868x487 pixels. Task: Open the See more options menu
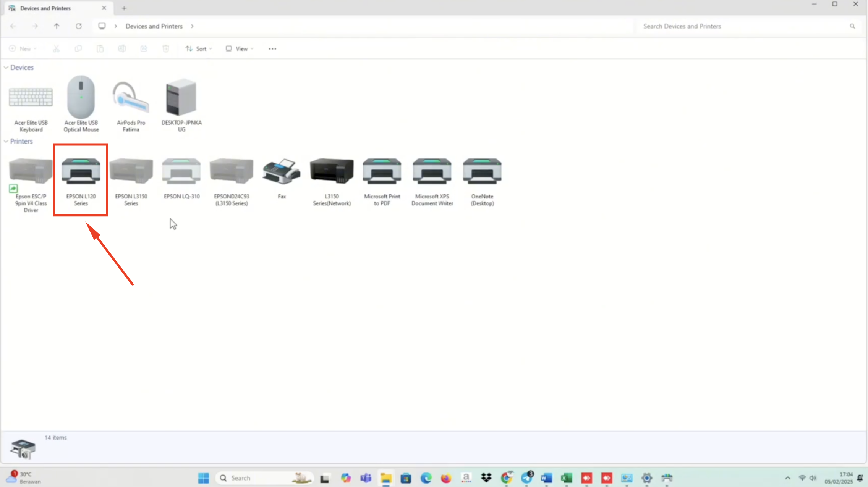pyautogui.click(x=272, y=49)
